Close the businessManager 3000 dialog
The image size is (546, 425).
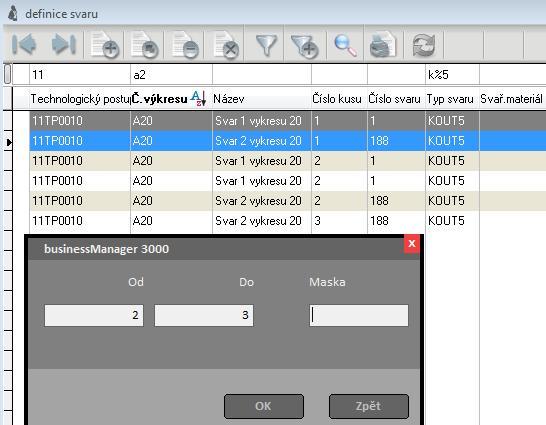click(412, 244)
